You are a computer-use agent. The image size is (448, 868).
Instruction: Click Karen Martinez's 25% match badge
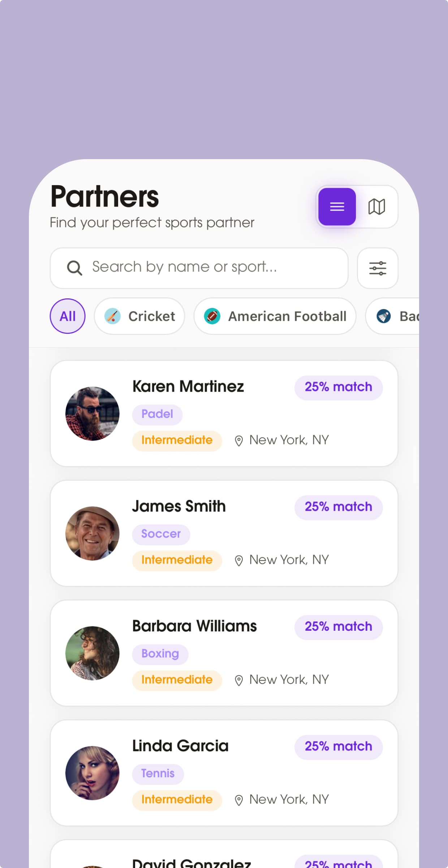[x=339, y=387]
